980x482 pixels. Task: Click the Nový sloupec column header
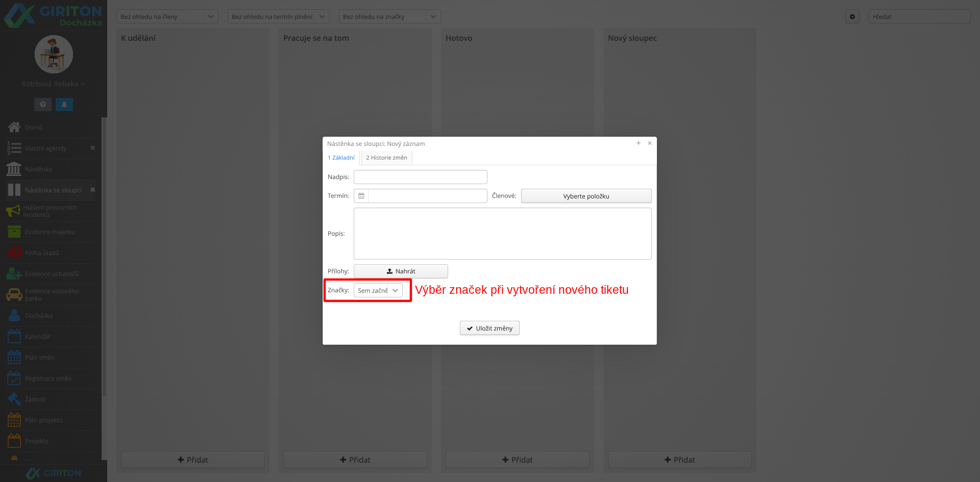[x=632, y=38]
